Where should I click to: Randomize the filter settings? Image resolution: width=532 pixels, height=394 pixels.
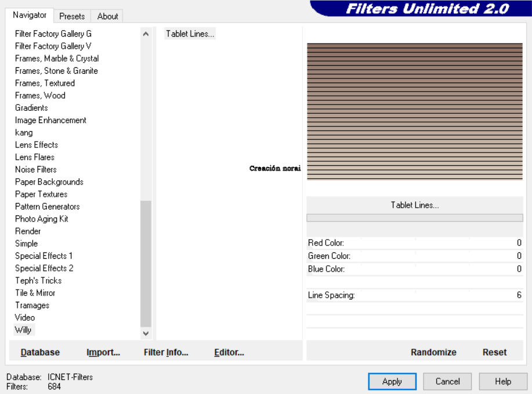[x=433, y=352]
